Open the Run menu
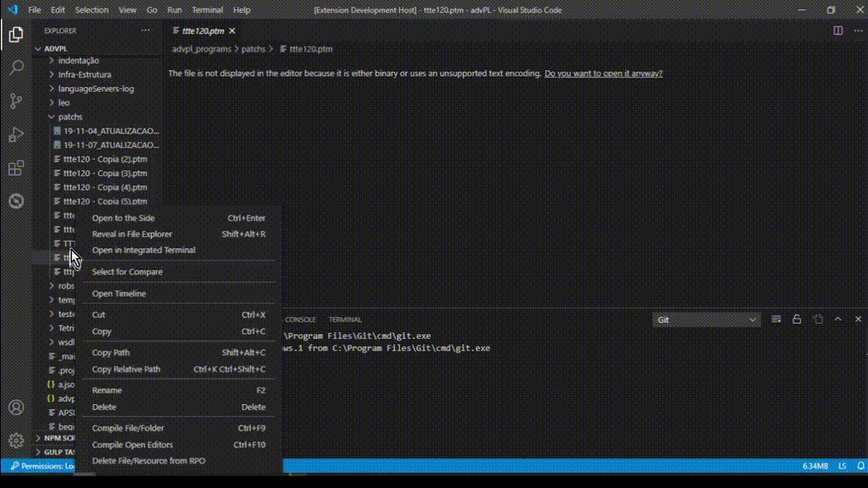The image size is (868, 488). [175, 10]
